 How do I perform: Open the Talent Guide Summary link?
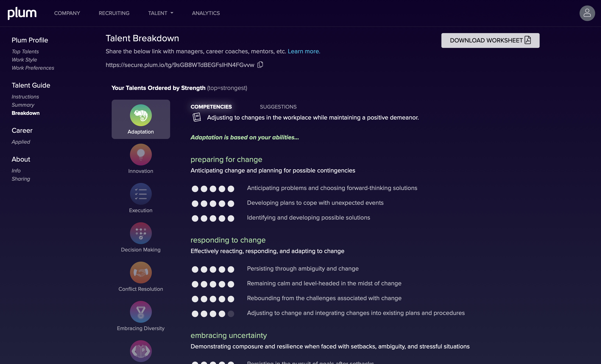(x=23, y=105)
